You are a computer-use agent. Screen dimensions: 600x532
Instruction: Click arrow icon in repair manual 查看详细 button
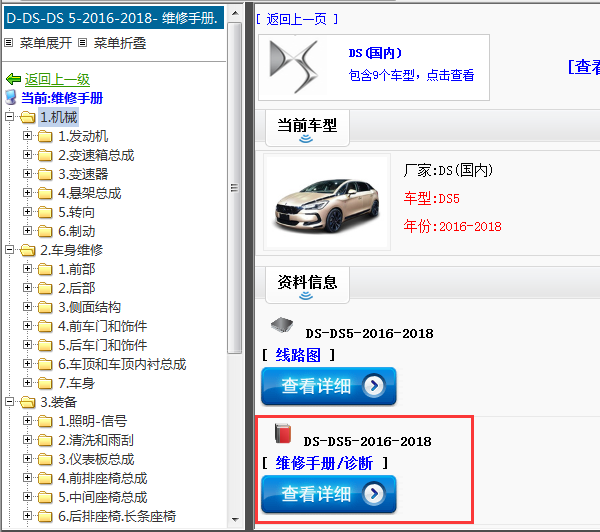pos(374,494)
